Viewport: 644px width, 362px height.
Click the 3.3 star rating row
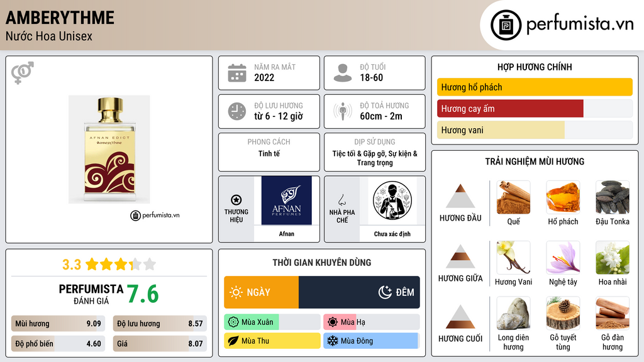(x=109, y=265)
